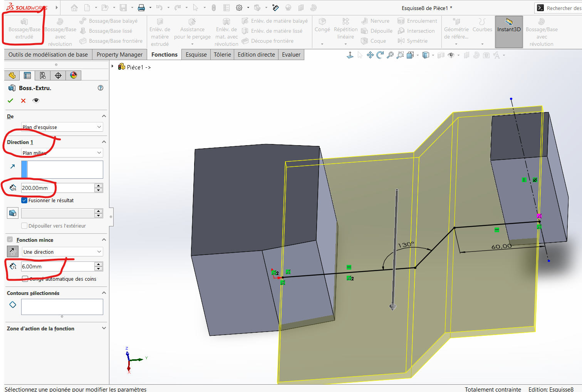This screenshot has width=582, height=392.
Task: Toggle the Instant3D button
Action: click(x=509, y=32)
